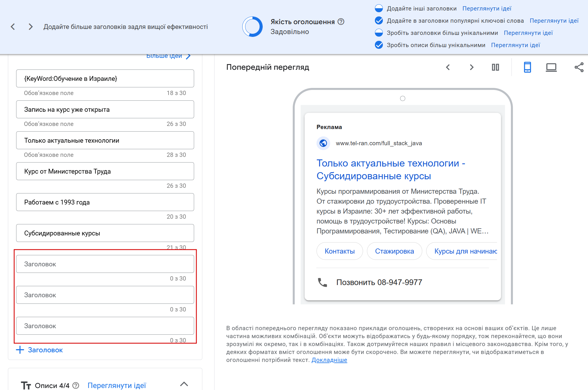
Task: Switch preview to mobile device view
Action: point(527,67)
